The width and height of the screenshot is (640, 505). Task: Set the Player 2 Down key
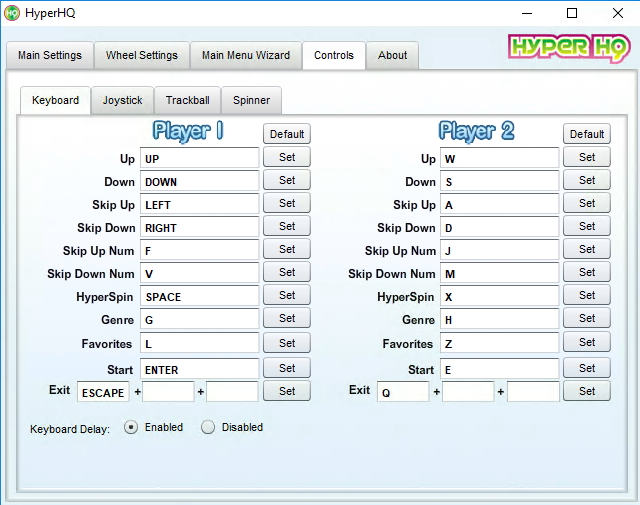coord(587,180)
